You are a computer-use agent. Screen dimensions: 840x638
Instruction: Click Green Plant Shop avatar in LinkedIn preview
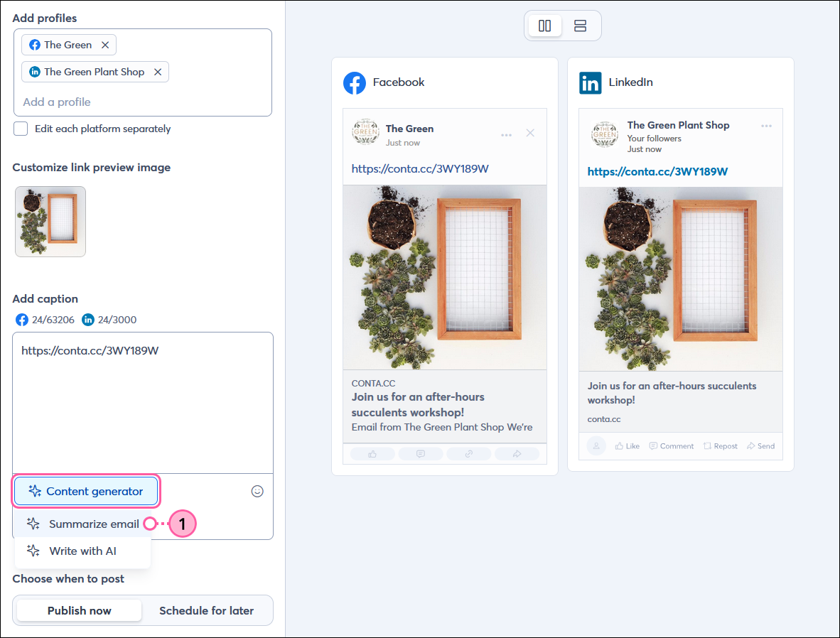click(604, 134)
